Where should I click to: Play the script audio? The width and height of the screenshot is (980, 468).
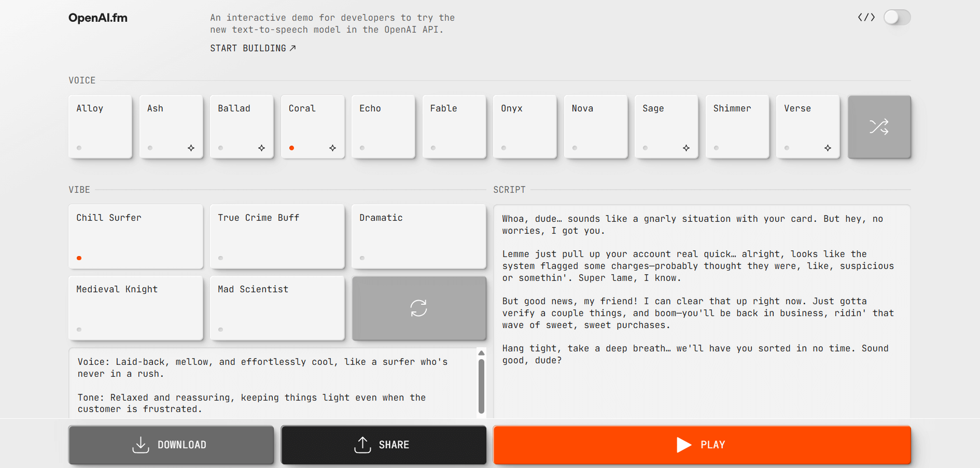click(x=702, y=445)
